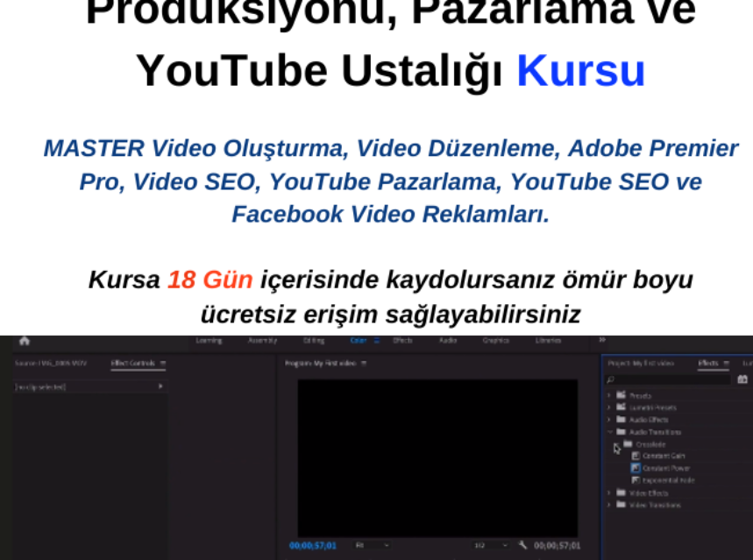This screenshot has height=560, width=753.
Task: Select the Constant Power transition icon
Action: pos(636,468)
